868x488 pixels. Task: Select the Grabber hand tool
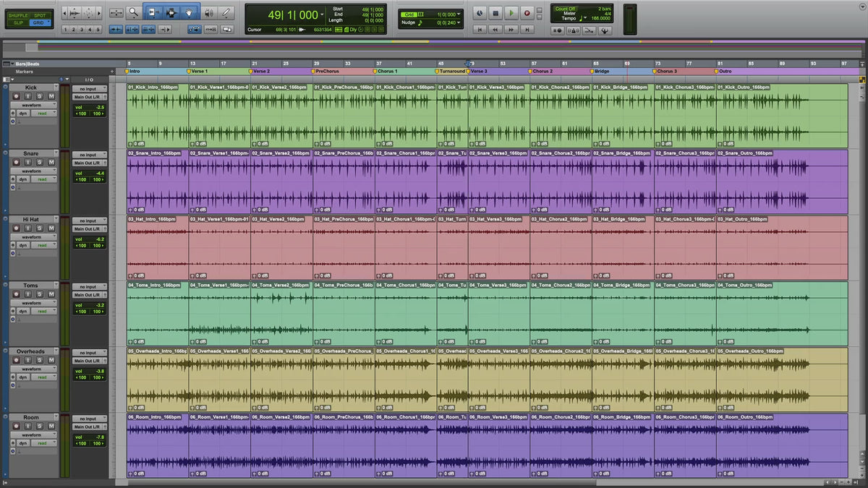pyautogui.click(x=189, y=12)
